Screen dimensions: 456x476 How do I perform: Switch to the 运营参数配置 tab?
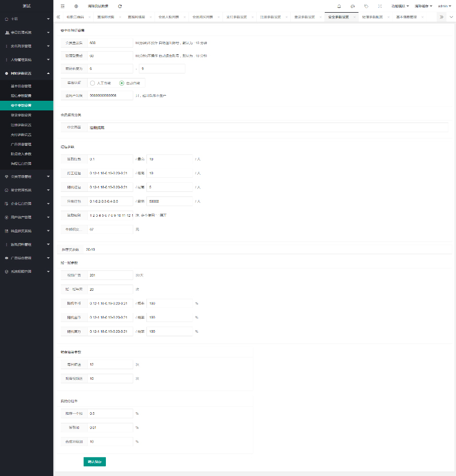(372, 17)
